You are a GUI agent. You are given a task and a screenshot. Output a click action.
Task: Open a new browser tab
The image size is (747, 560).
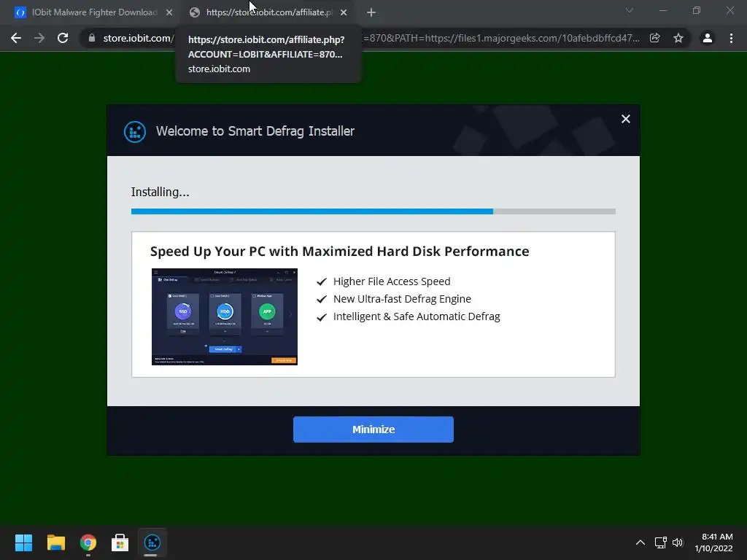coord(371,13)
